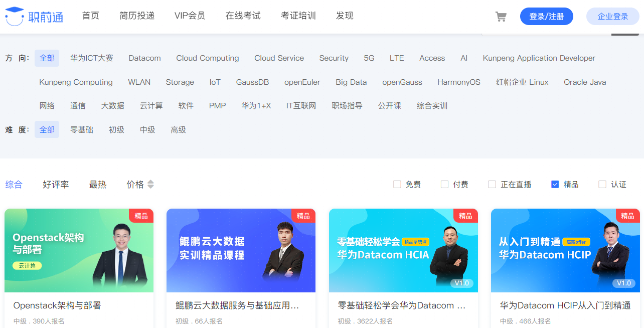The image size is (644, 328).
Task: Select 全部 in the 难度 filter
Action: pos(47,129)
